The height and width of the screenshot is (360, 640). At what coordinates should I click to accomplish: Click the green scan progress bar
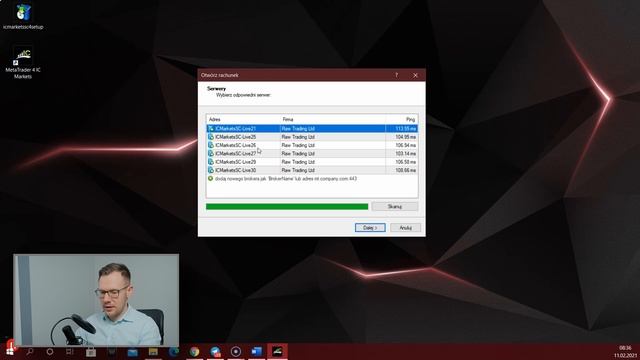pyautogui.click(x=287, y=207)
